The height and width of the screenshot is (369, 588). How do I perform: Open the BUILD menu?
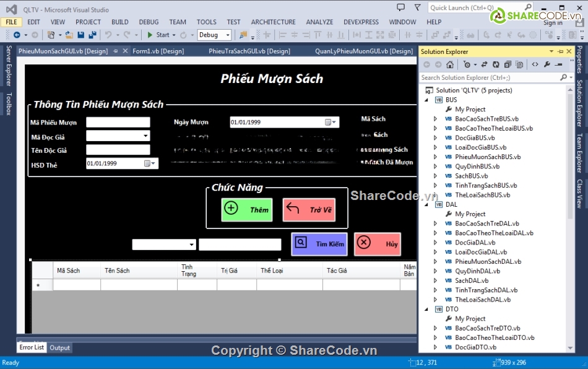click(x=119, y=22)
